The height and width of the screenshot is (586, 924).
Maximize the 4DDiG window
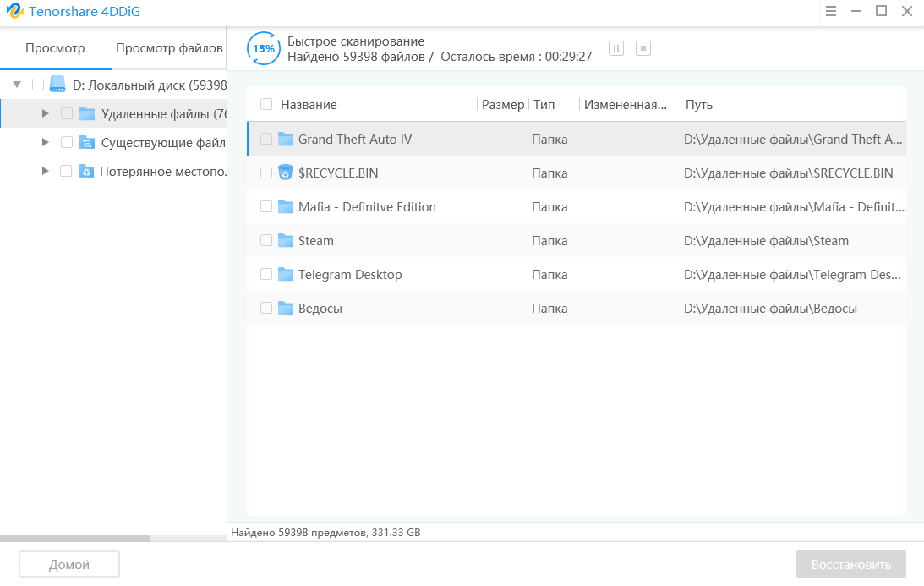click(882, 11)
